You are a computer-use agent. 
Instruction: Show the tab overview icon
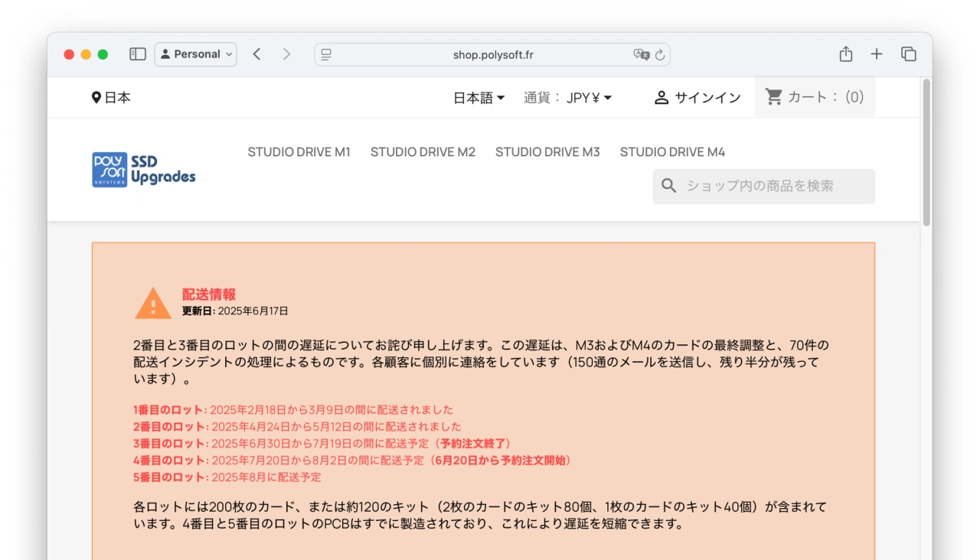pos(909,54)
